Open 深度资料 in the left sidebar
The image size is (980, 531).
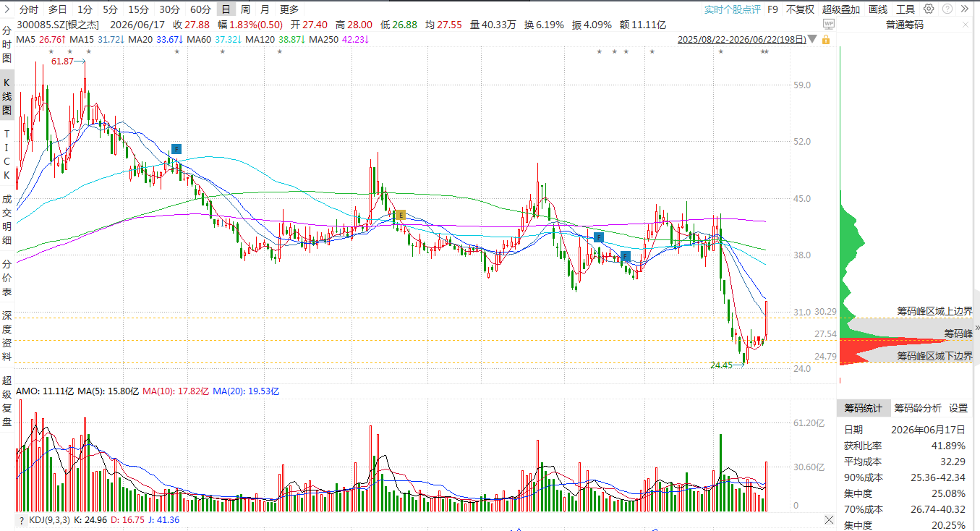point(7,337)
